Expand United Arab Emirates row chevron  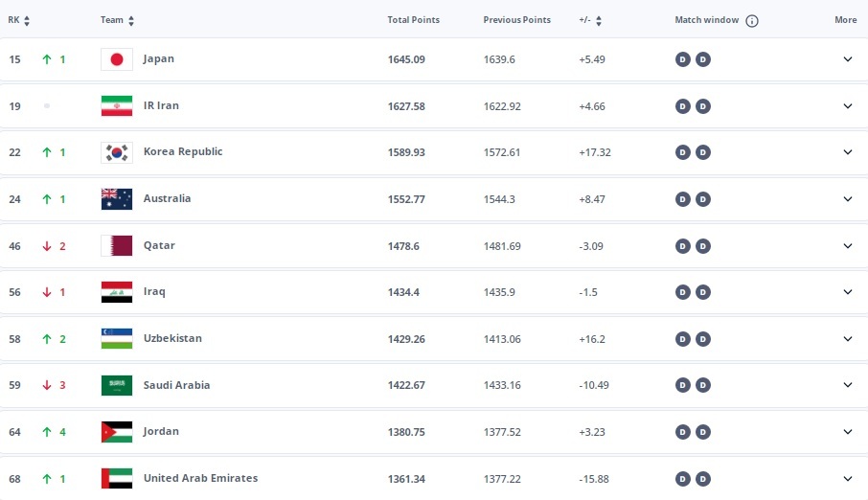(848, 478)
